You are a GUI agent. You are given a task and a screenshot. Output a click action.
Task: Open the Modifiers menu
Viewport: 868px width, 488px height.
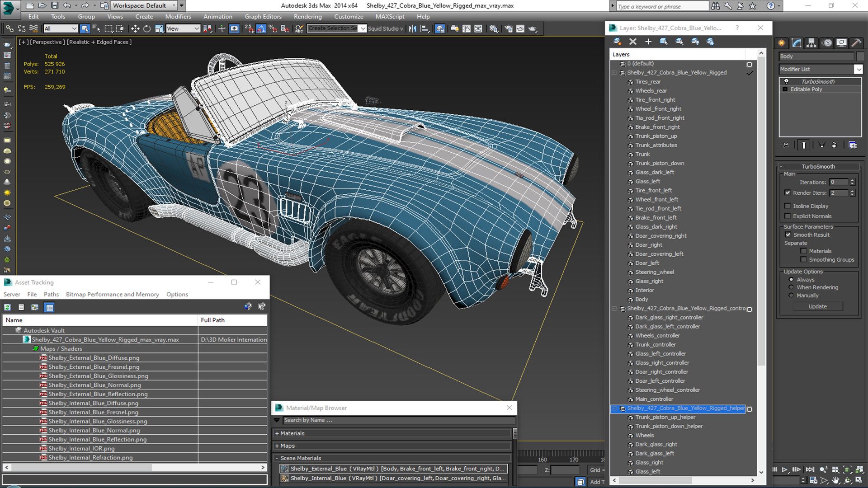click(x=178, y=17)
